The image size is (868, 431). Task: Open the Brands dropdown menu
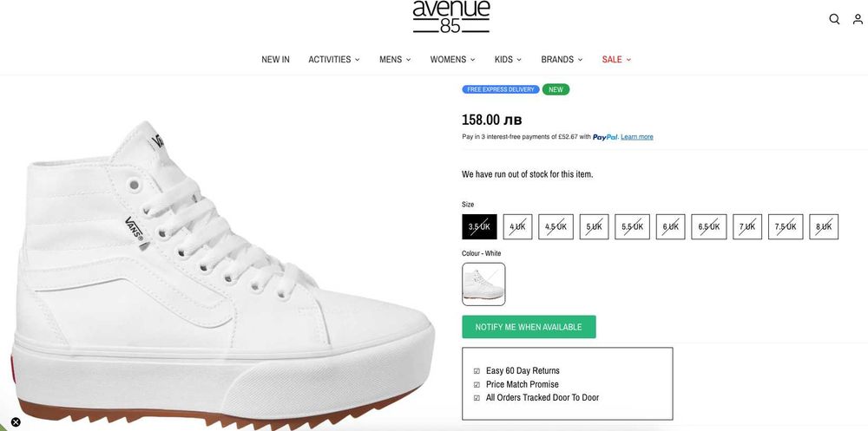click(x=562, y=60)
